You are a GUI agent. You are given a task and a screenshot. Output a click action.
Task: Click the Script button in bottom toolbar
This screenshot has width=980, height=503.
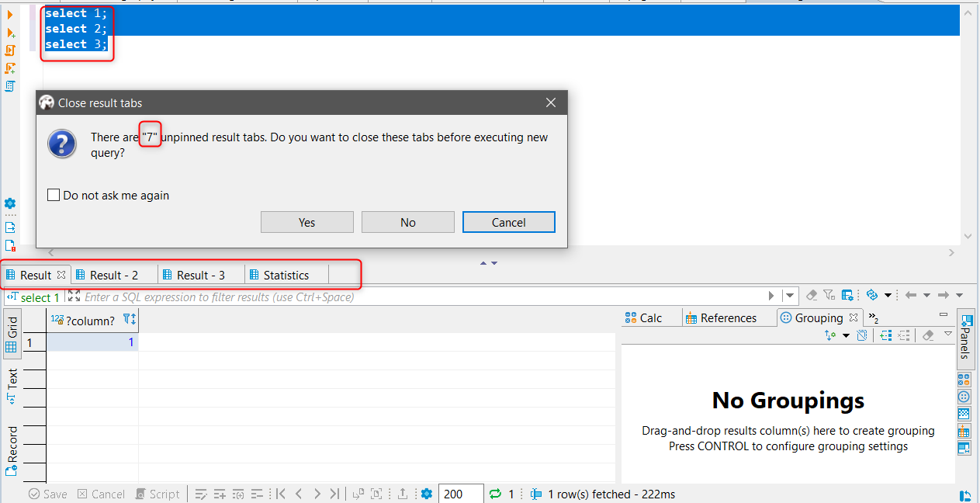pos(158,494)
